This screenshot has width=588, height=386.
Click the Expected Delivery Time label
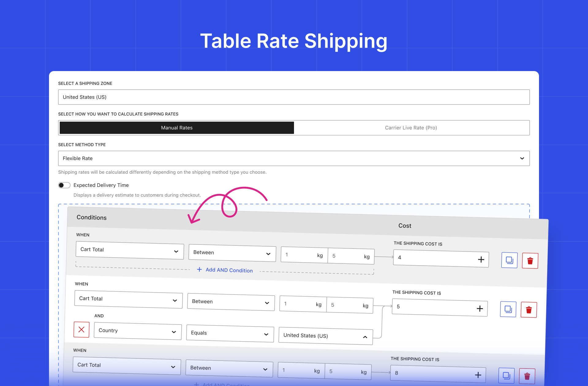101,185
